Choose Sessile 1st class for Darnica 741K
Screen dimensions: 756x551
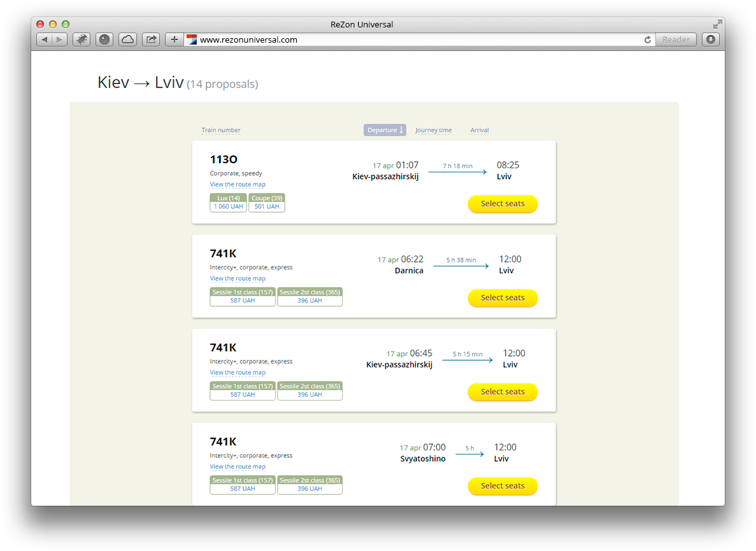coord(243,296)
